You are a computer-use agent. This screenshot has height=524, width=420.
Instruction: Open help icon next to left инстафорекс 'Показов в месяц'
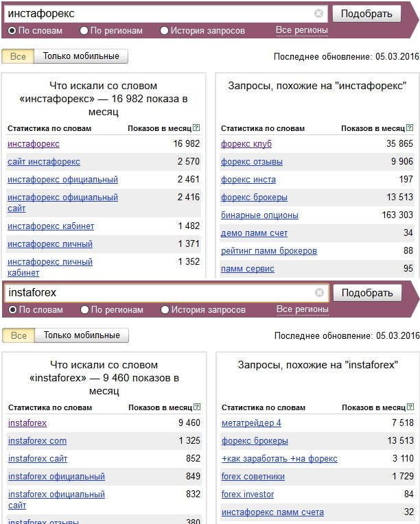tap(197, 128)
